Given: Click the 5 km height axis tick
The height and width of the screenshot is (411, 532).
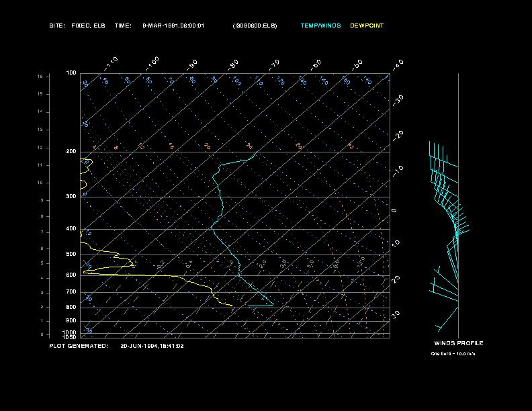Looking at the screenshot, I should pos(42,263).
